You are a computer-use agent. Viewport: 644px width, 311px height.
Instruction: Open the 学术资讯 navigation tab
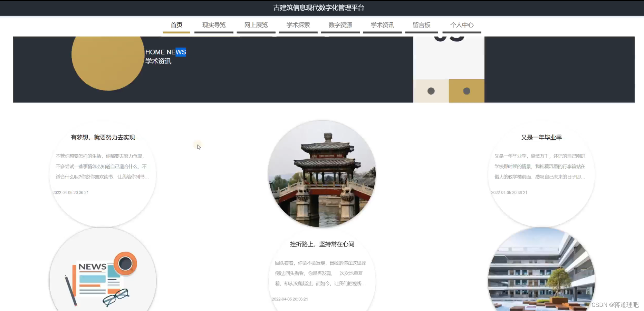(x=382, y=25)
